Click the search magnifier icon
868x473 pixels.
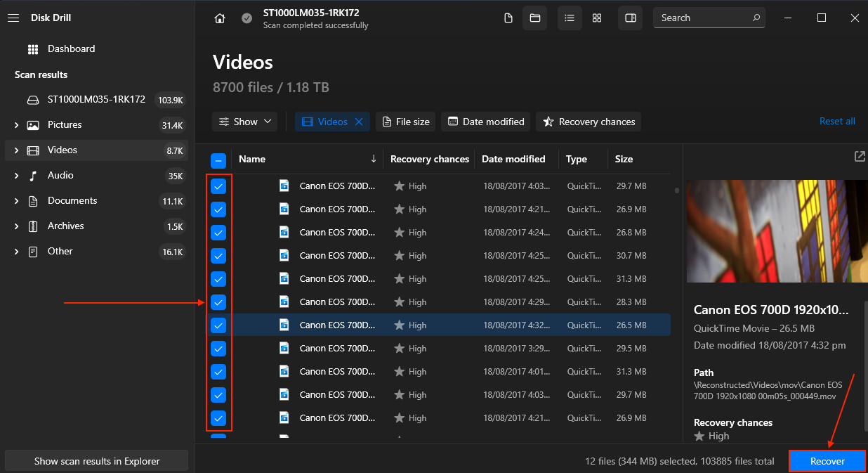(756, 18)
